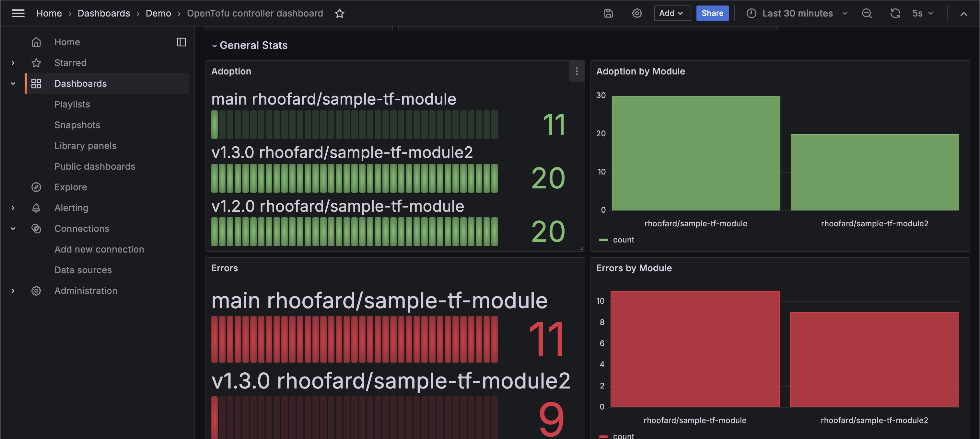This screenshot has width=980, height=439.
Task: Go to Data sources
Action: click(x=83, y=270)
